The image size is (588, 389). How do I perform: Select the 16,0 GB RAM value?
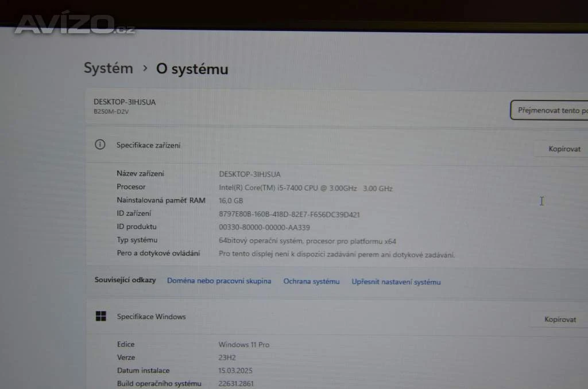coord(231,201)
